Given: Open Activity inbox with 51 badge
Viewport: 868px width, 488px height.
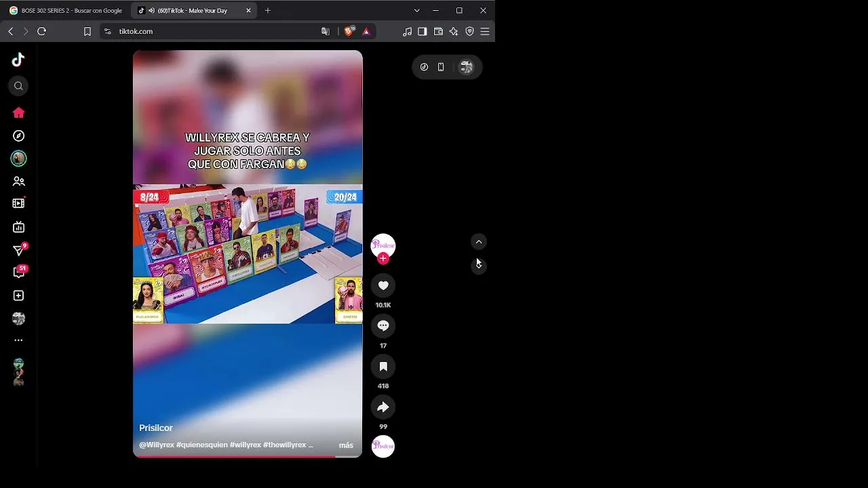Looking at the screenshot, I should point(18,272).
